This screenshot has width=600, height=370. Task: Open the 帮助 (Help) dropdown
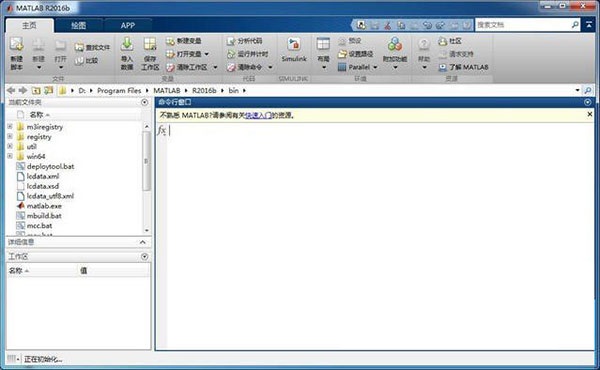pos(424,67)
